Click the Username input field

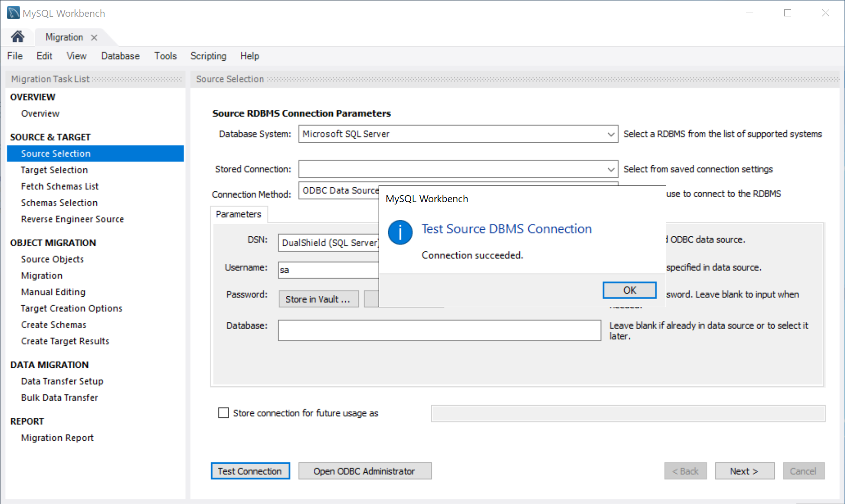click(328, 270)
